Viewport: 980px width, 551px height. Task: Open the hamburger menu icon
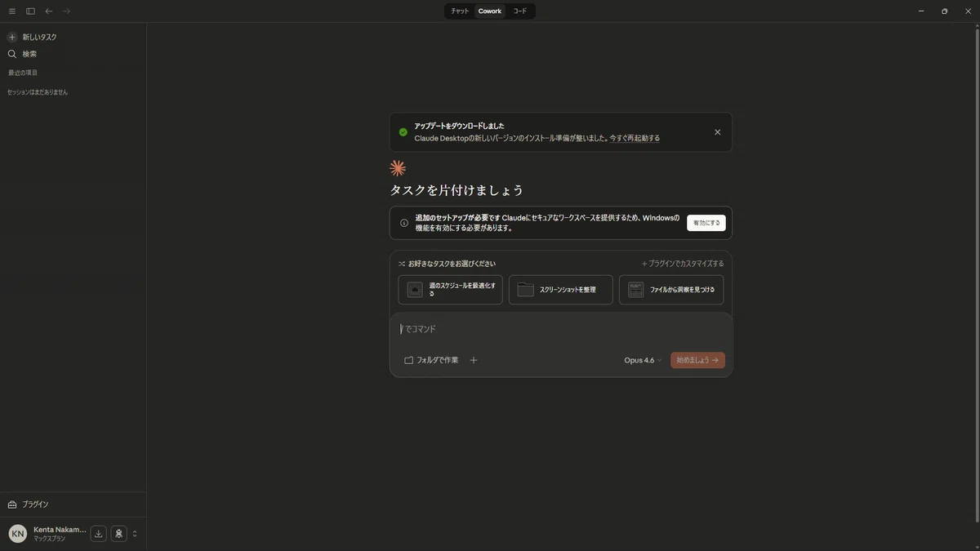point(12,11)
